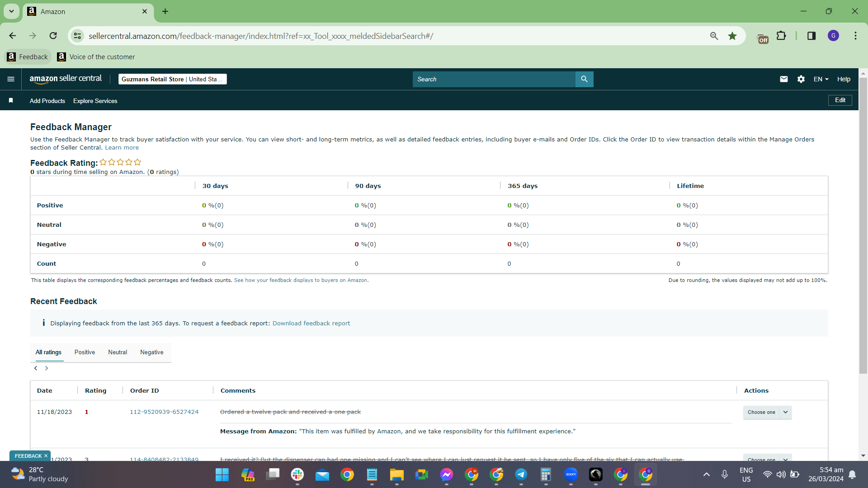Expand the Choose one dropdown for 11/18/2023 feedback
868x488 pixels.
click(x=786, y=412)
